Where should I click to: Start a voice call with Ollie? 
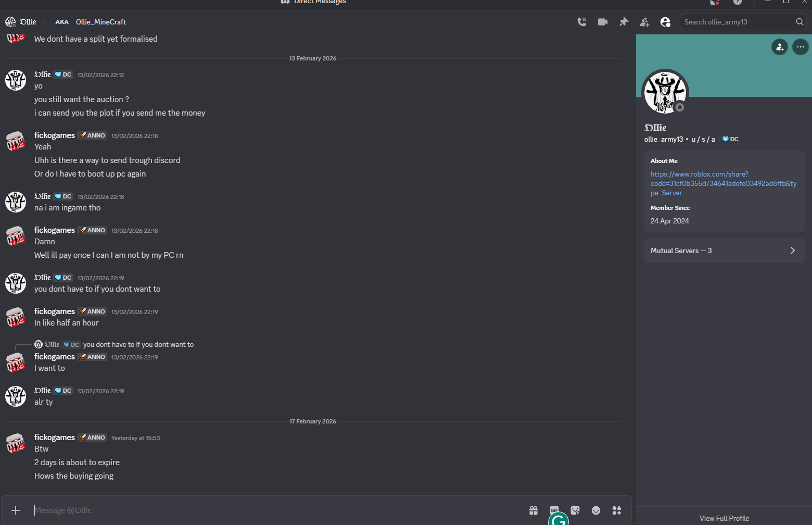click(582, 22)
